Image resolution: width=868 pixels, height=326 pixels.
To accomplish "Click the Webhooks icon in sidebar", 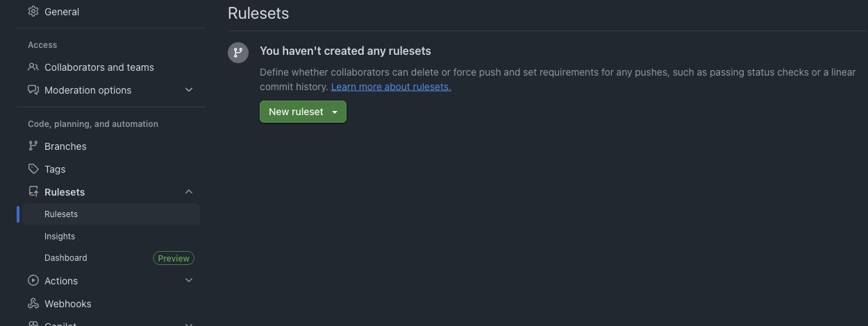I will (33, 304).
